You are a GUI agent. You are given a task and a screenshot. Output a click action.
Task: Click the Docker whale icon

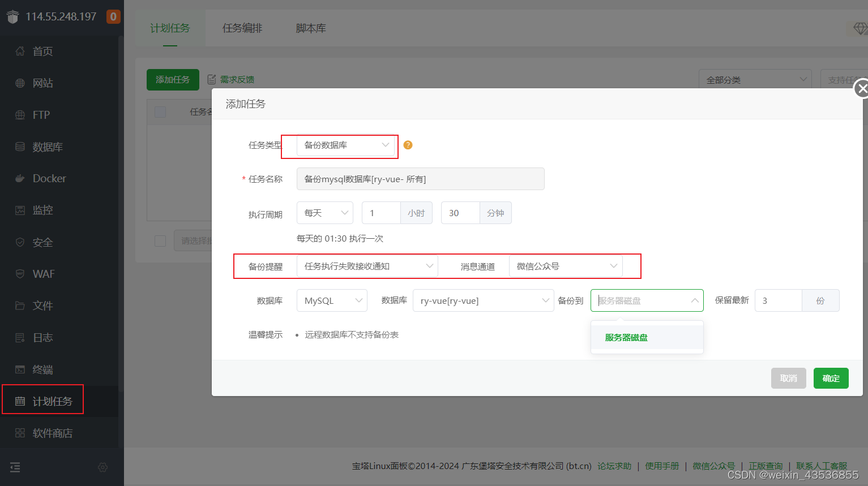click(20, 178)
